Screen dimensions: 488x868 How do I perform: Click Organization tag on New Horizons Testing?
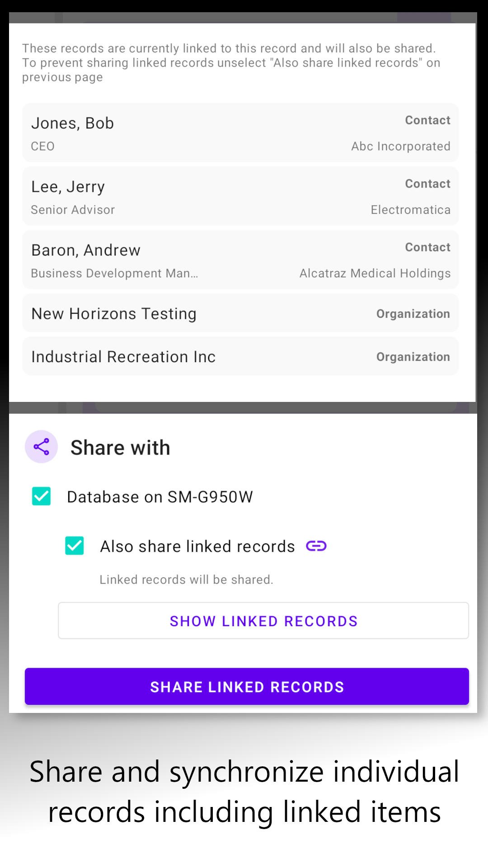[x=413, y=314]
